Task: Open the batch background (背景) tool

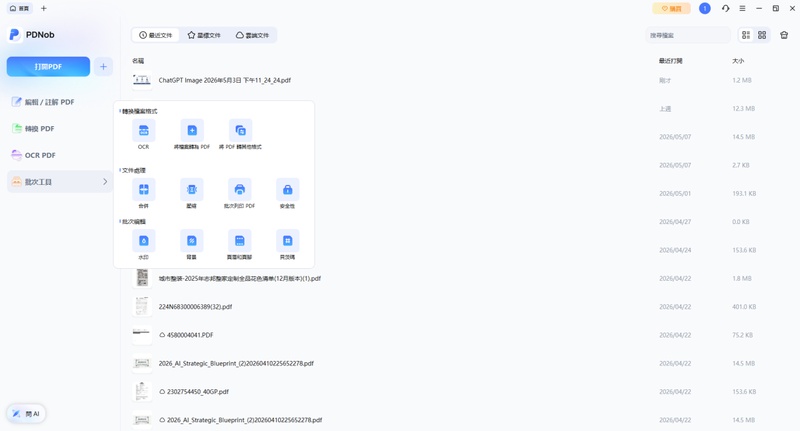Action: click(191, 241)
